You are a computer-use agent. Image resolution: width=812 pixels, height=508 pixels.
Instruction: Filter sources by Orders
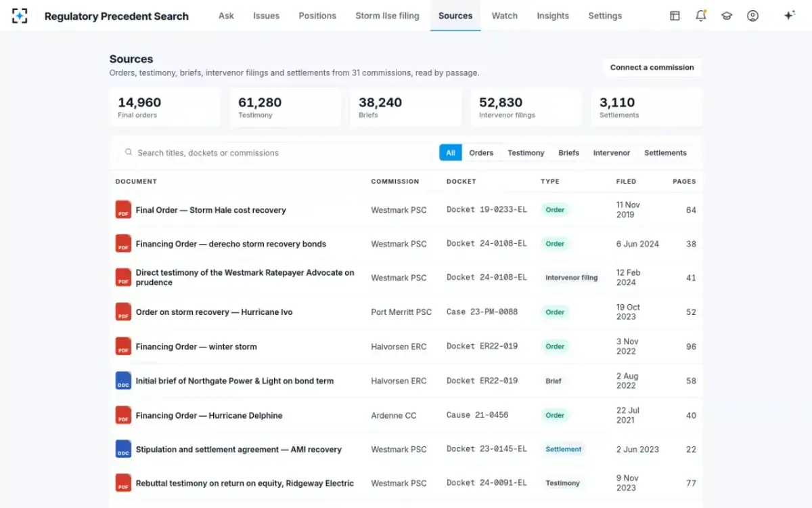click(481, 153)
